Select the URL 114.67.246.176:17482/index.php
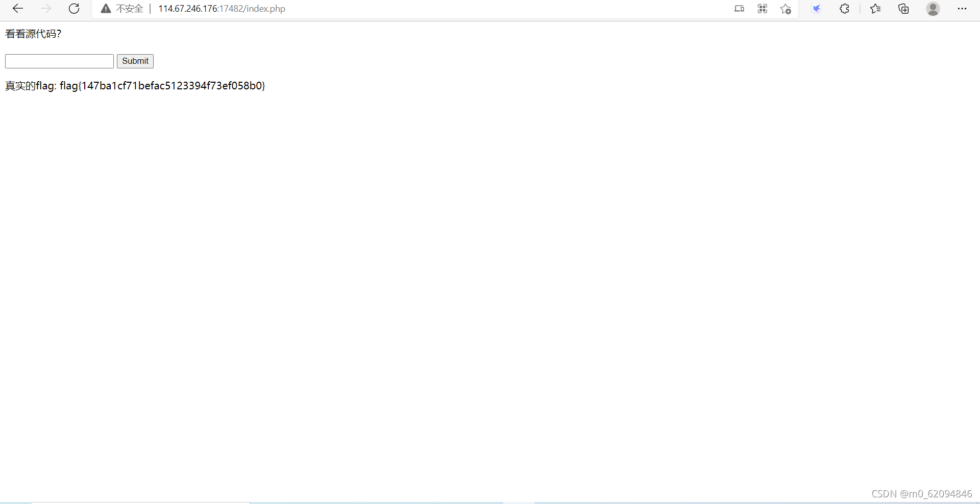The width and height of the screenshot is (980, 504). pos(222,9)
